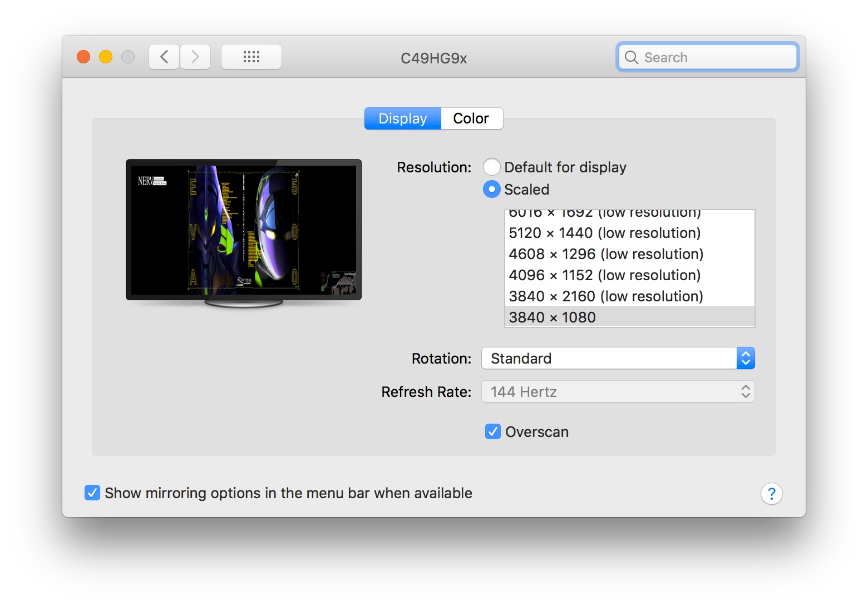
Task: Open the Rotation Standard dropdown
Action: coord(618,358)
